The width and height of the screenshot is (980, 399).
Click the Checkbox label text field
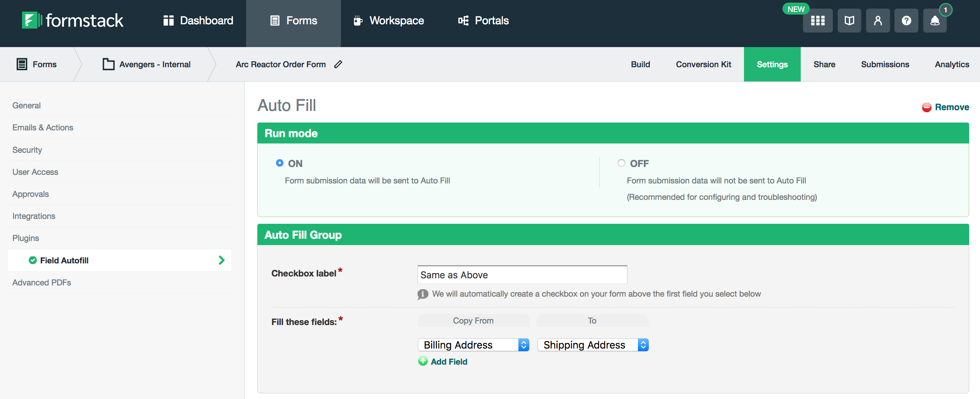pyautogui.click(x=522, y=275)
